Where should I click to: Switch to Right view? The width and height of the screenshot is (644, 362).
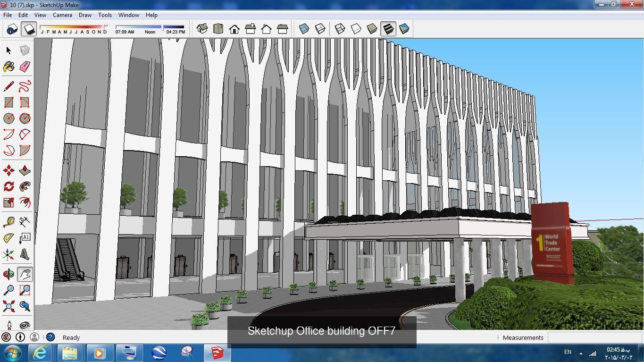coord(250,29)
